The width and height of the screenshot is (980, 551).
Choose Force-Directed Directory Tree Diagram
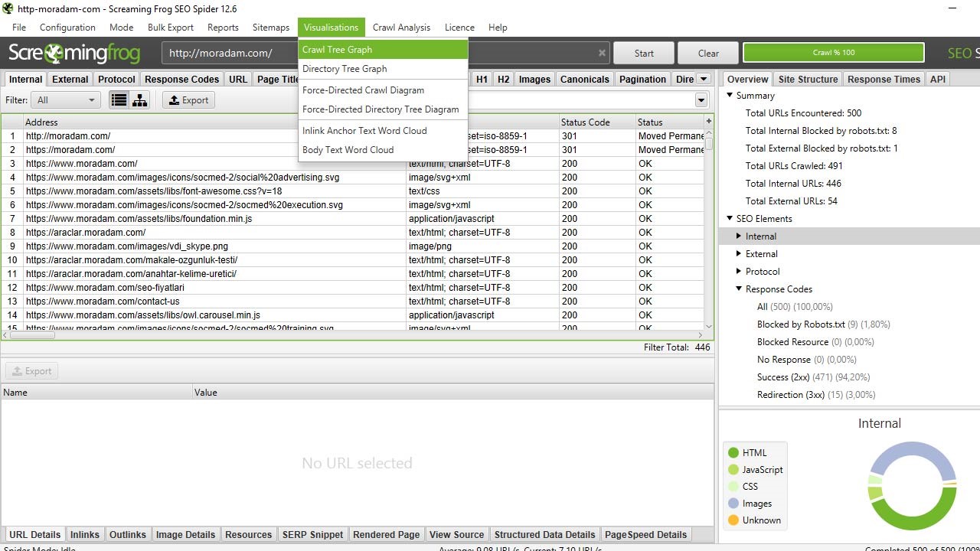pyautogui.click(x=383, y=109)
